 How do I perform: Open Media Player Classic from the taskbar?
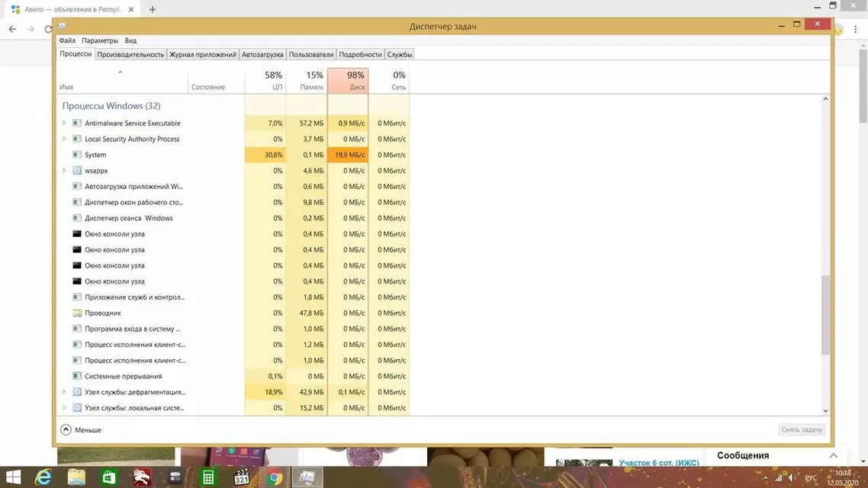pos(241,477)
